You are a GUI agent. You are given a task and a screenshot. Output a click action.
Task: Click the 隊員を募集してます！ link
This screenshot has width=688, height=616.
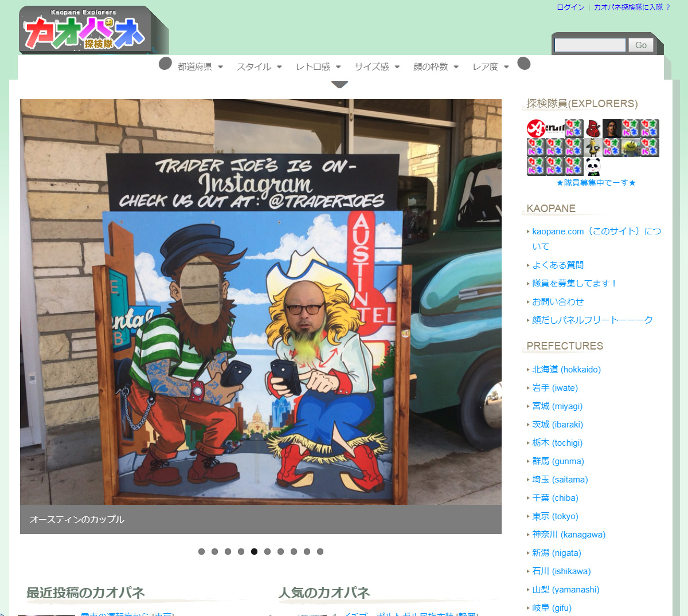click(x=575, y=284)
